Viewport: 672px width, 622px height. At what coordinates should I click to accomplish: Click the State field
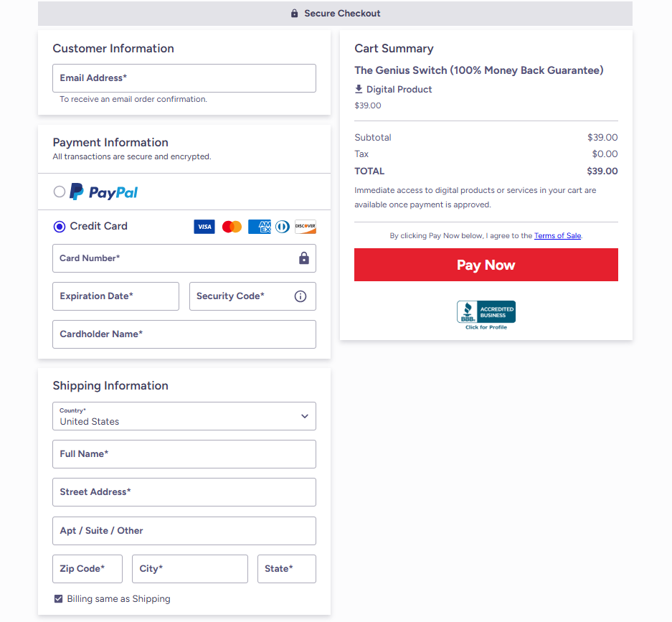286,569
